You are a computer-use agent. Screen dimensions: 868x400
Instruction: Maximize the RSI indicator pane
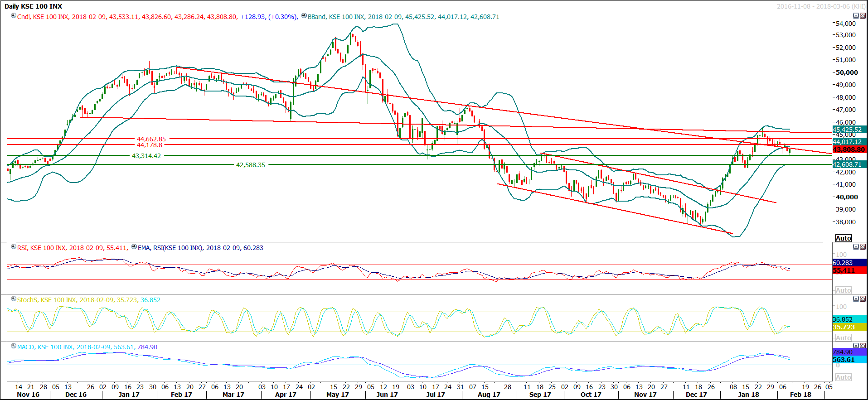[856, 247]
